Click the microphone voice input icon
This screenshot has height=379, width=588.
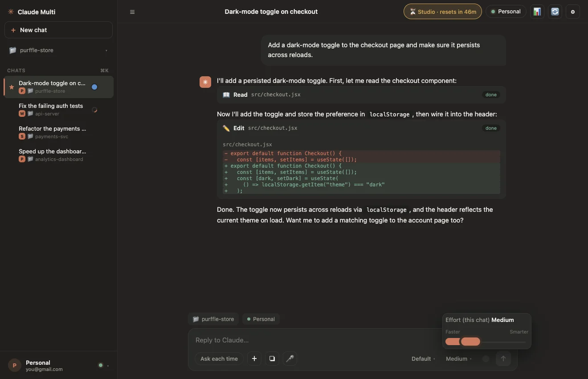pyautogui.click(x=290, y=358)
